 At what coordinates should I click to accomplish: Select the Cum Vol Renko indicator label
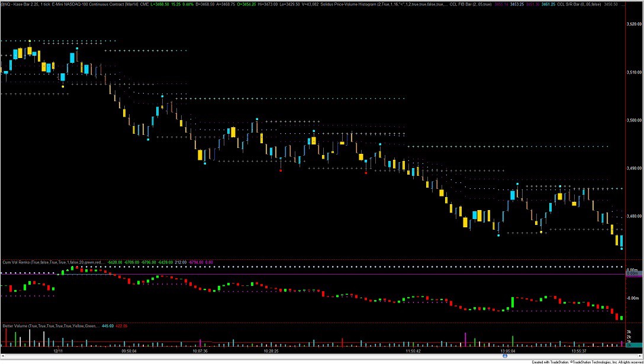(53, 262)
